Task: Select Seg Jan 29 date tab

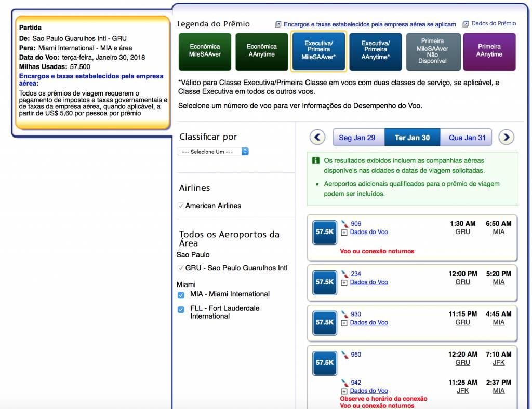Action: click(358, 138)
